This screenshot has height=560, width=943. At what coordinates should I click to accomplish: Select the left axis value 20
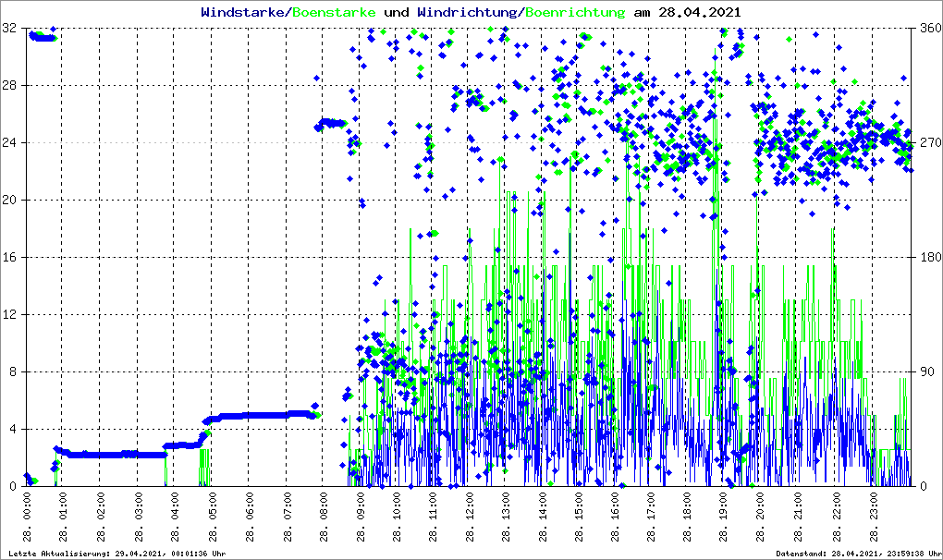click(x=9, y=201)
